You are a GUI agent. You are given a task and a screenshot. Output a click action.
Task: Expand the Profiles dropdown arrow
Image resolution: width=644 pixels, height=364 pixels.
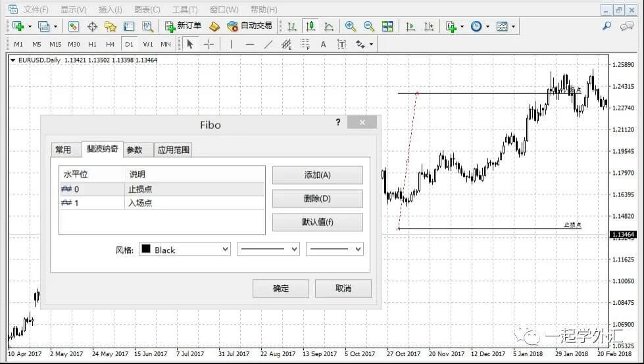click(55, 27)
